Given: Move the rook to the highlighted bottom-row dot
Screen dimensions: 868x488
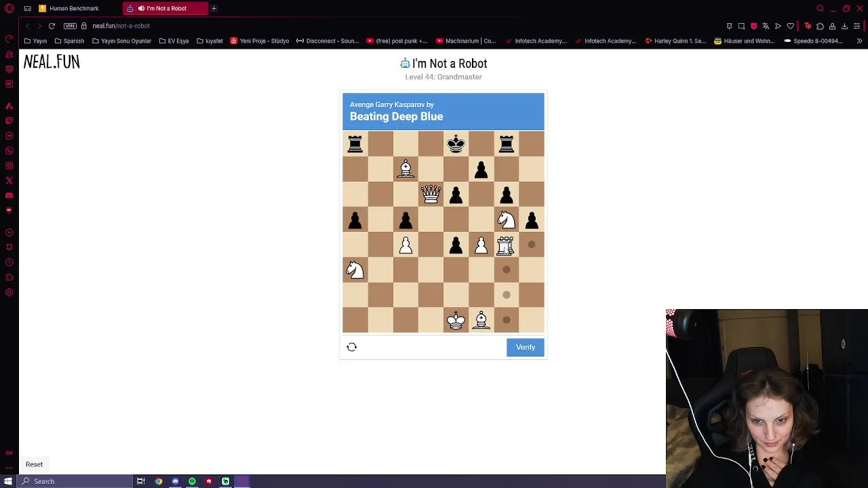Looking at the screenshot, I should (506, 320).
